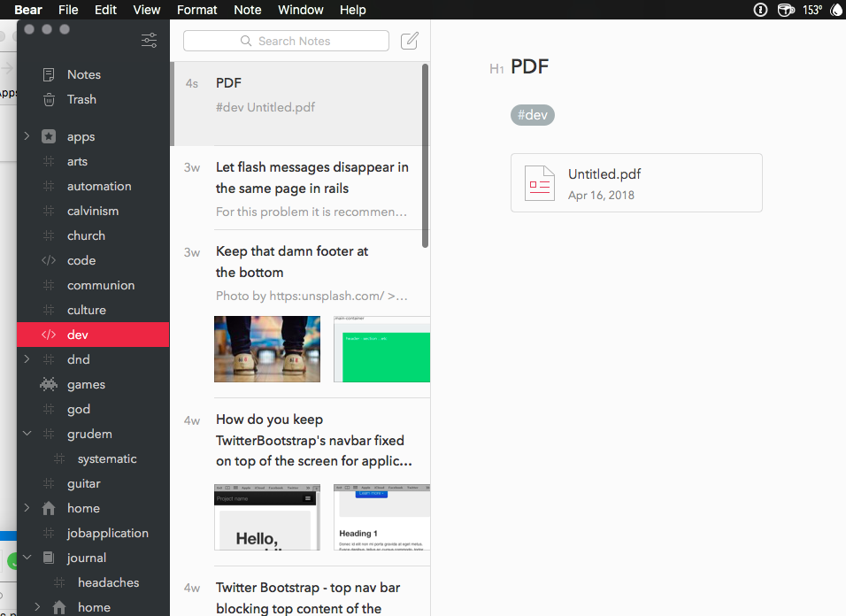
Task: Select the jobapplication tag label
Action: pos(107,534)
